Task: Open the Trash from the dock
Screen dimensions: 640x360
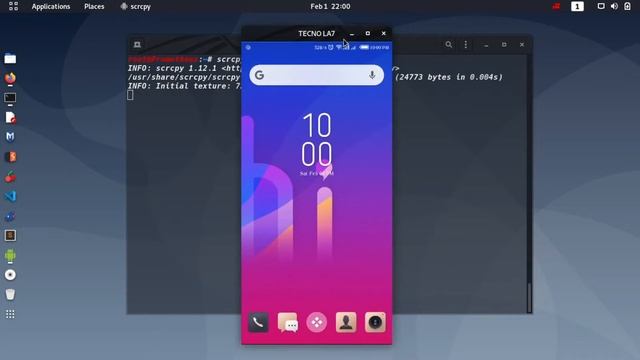Action: (x=10, y=294)
